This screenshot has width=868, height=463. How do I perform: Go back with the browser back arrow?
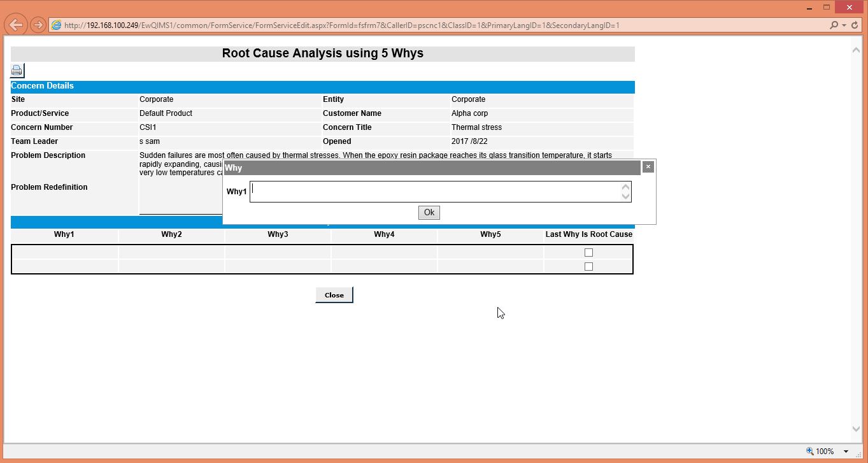tap(15, 25)
